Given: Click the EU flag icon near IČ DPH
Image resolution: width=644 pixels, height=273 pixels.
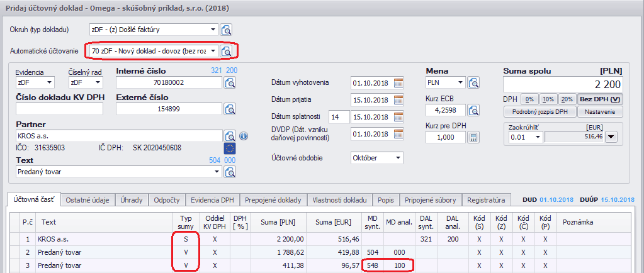Looking at the screenshot, I should point(230,148).
